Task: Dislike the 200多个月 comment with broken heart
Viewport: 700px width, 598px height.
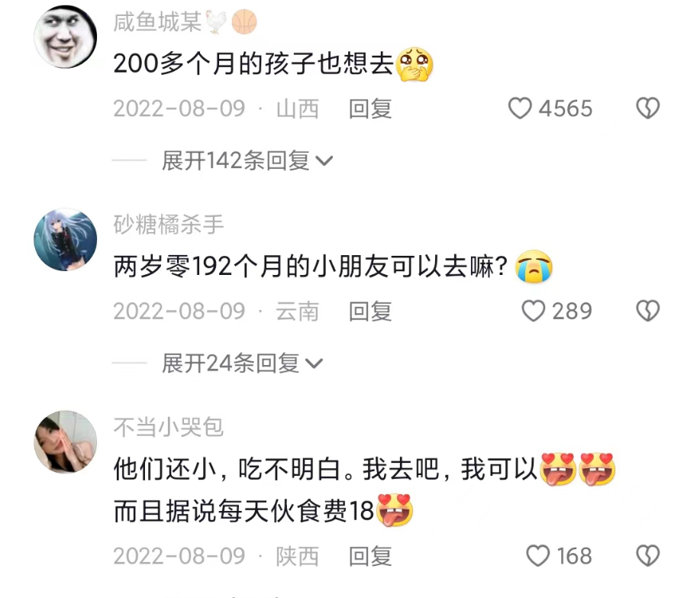Action: click(648, 108)
